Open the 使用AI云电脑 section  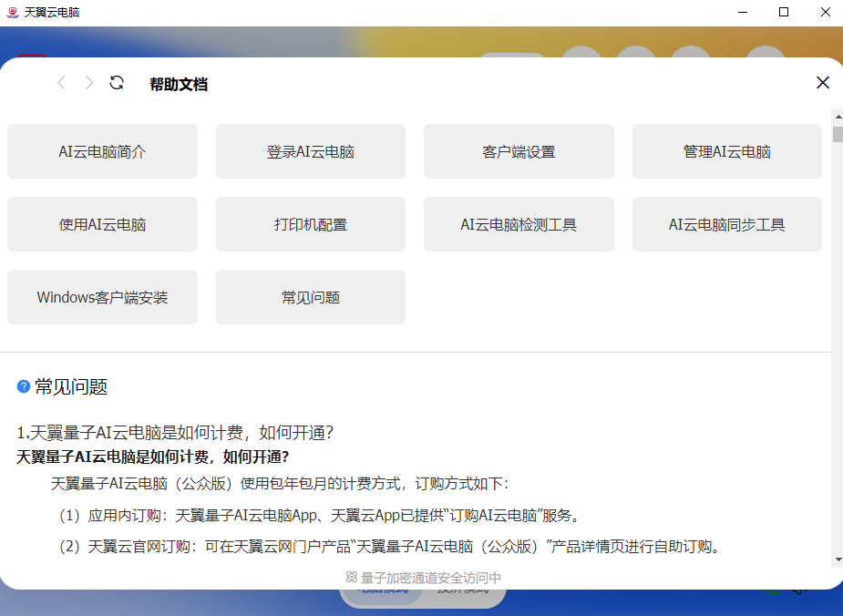tap(102, 224)
